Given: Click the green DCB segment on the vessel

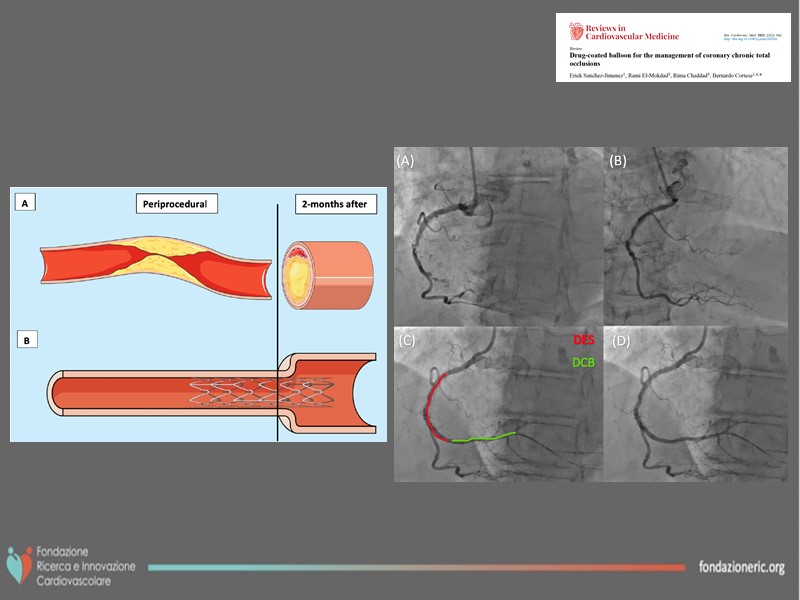Looking at the screenshot, I should point(484,437).
